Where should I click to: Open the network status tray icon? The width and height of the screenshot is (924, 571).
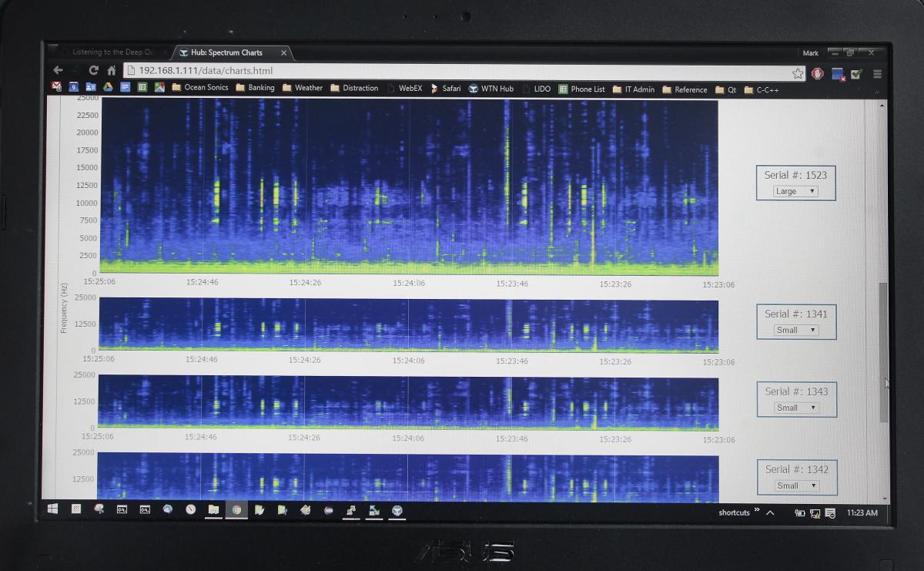click(x=815, y=513)
